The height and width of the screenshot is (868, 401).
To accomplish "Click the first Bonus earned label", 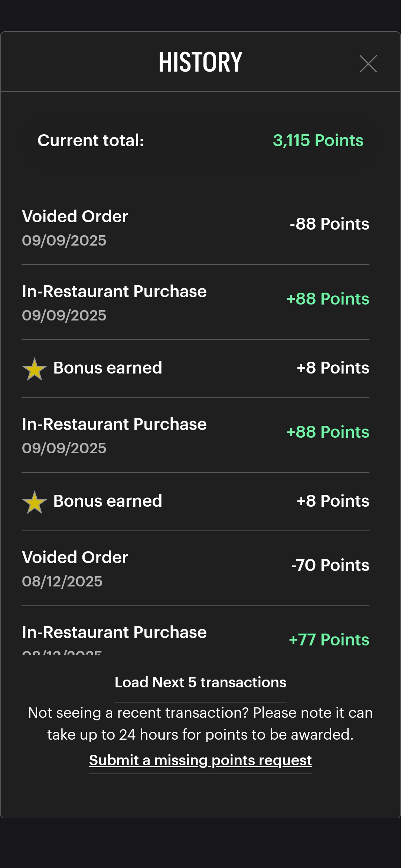I will (108, 368).
